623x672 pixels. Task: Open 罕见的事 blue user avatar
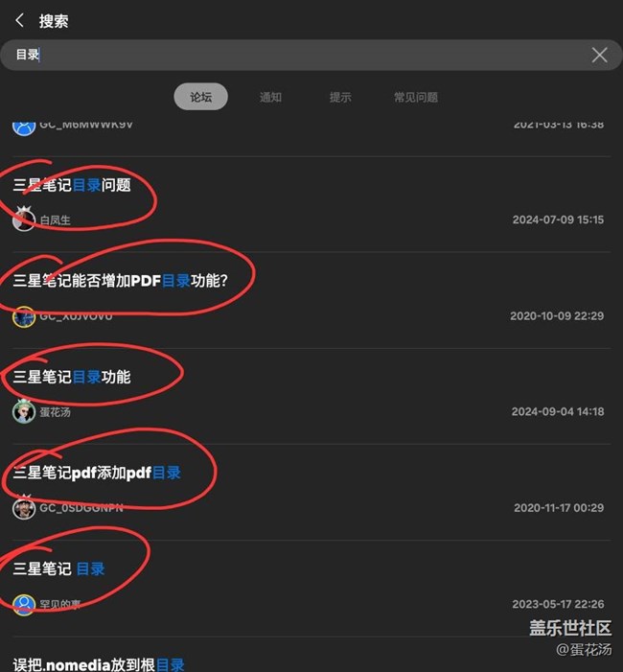coord(24,604)
